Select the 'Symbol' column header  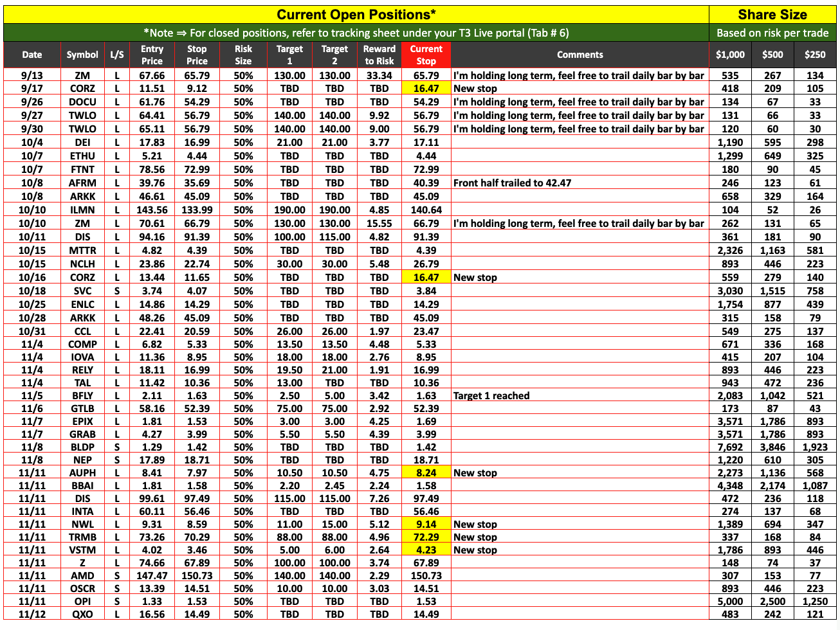pyautogui.click(x=82, y=55)
